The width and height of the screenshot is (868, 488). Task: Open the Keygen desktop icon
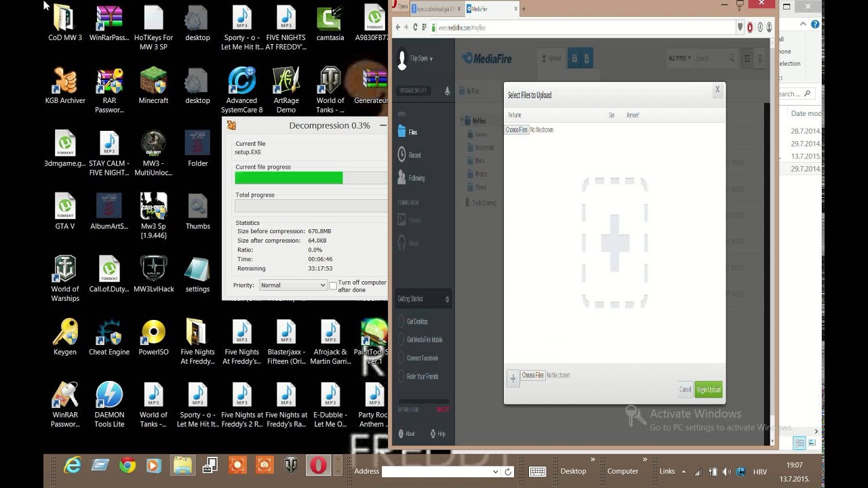coord(65,338)
